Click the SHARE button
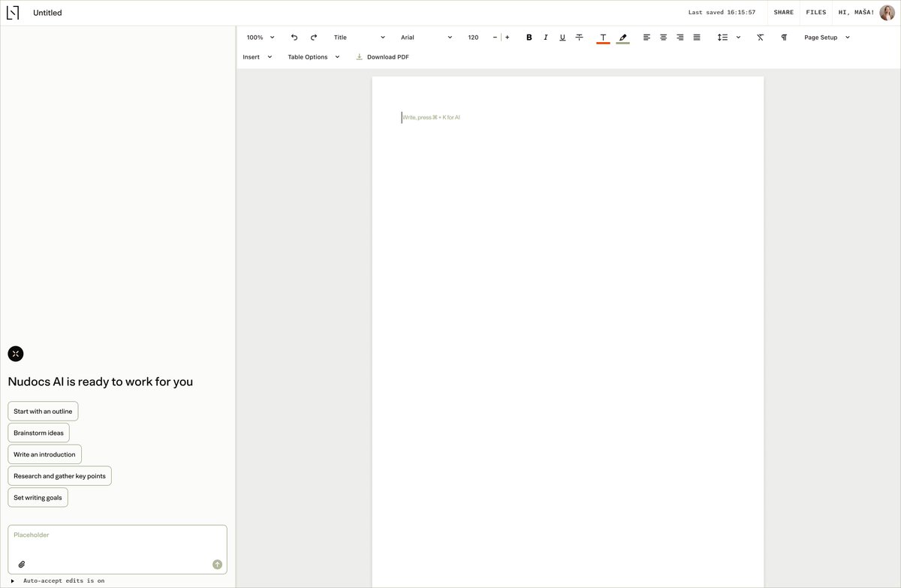The width and height of the screenshot is (901, 588). tap(783, 13)
